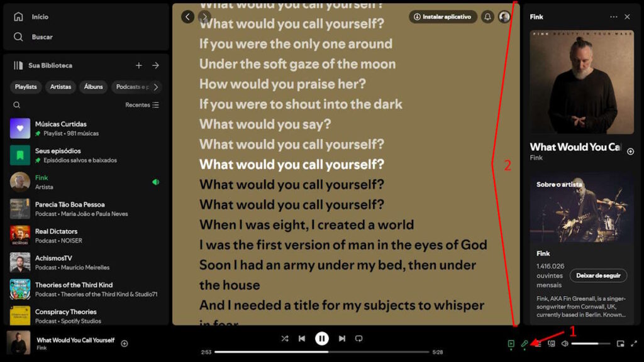
Task: Open Parecia Tão Boa Pessoa podcast
Action: pyautogui.click(x=84, y=209)
